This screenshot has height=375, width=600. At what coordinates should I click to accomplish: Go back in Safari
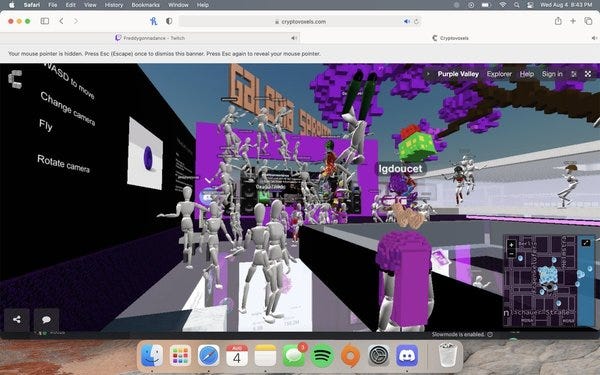[61, 21]
